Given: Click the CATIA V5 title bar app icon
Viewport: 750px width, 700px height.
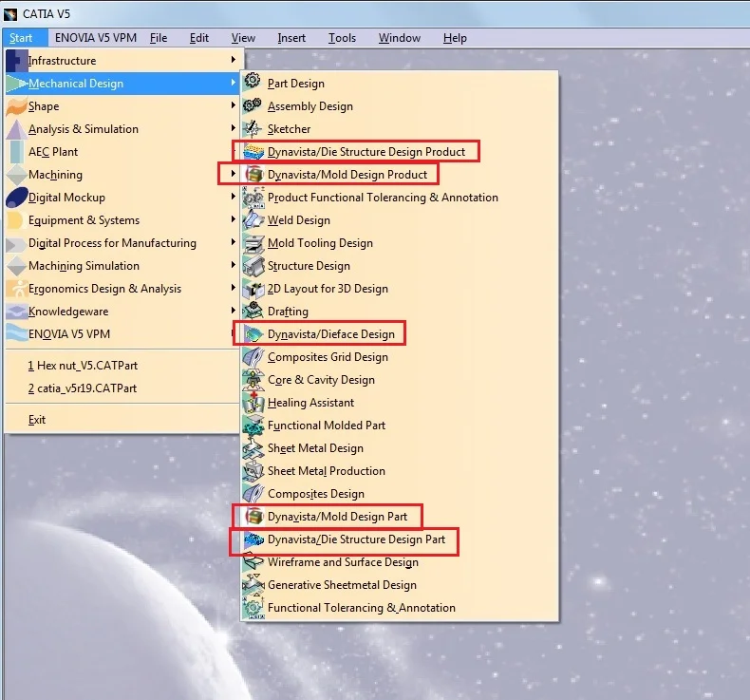Looking at the screenshot, I should pyautogui.click(x=10, y=14).
